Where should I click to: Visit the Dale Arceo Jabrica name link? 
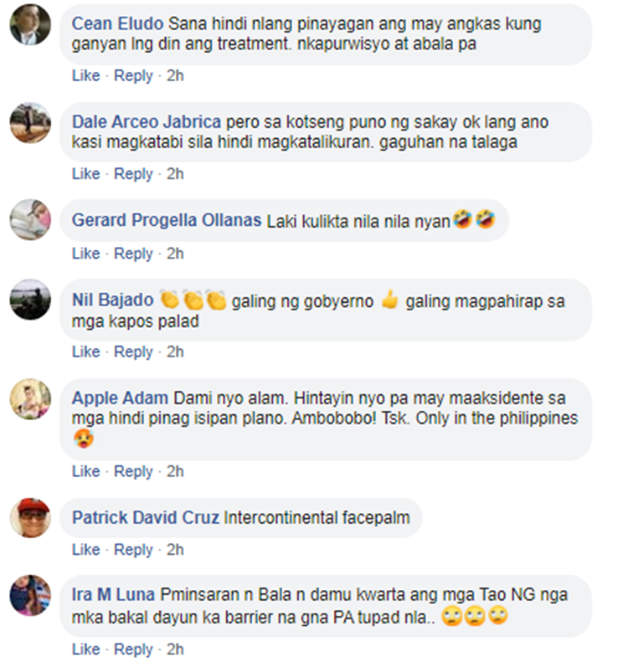147,122
